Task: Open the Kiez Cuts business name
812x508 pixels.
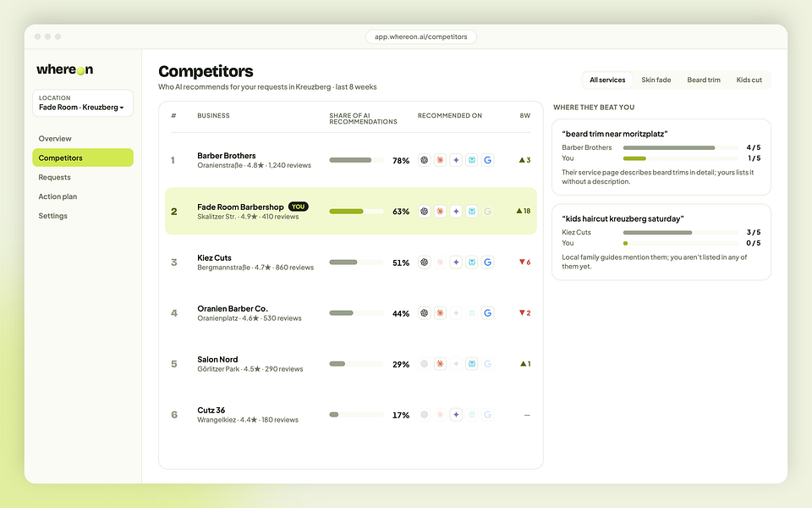Action: (214, 257)
